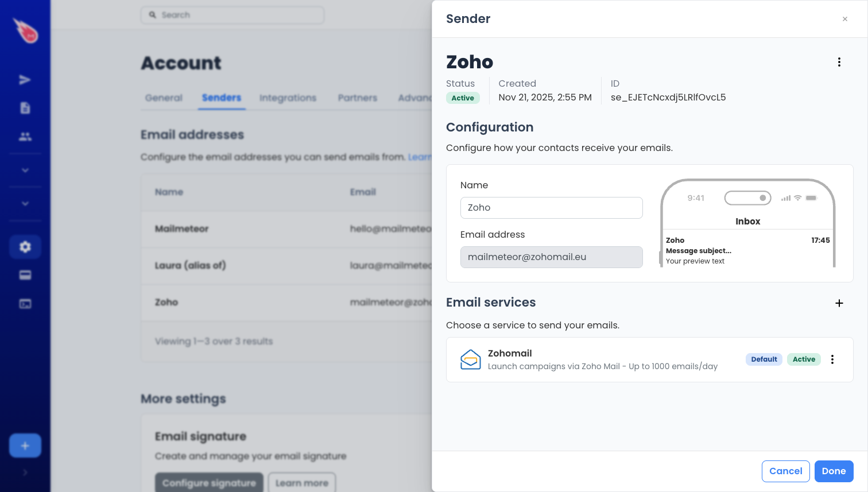Viewport: 868px width, 492px height.
Task: Open the Partners tab
Action: (x=357, y=98)
